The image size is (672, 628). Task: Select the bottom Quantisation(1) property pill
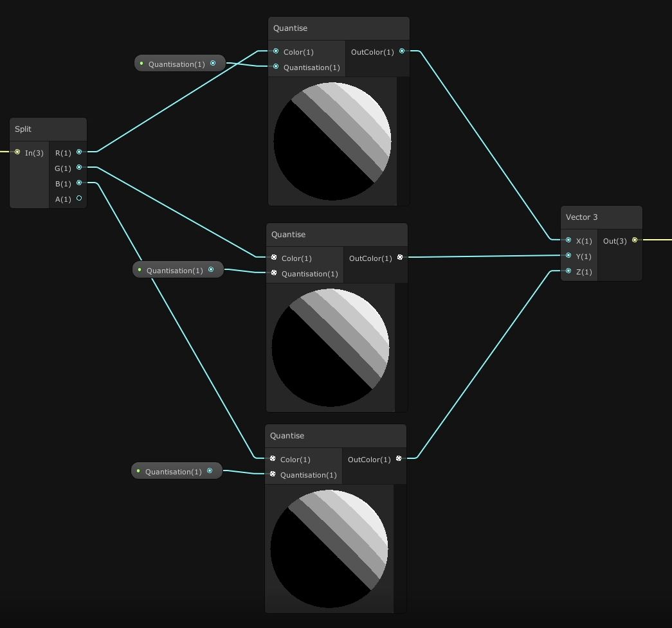pyautogui.click(x=174, y=471)
